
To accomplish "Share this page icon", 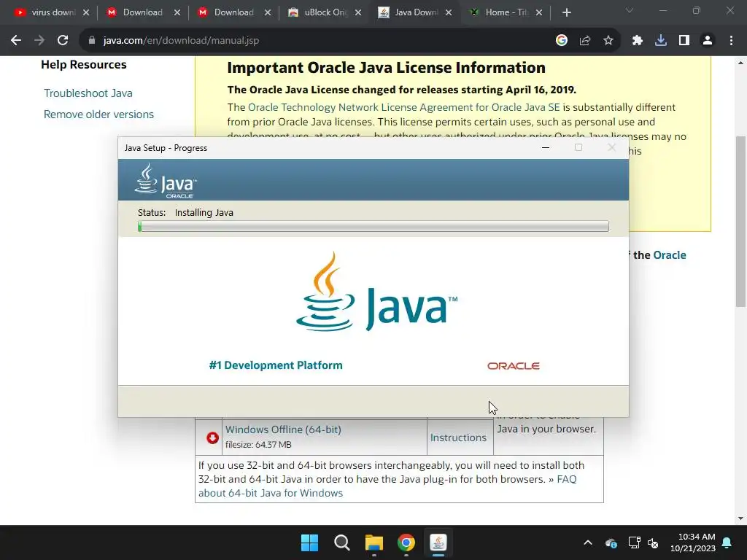I will pyautogui.click(x=585, y=41).
